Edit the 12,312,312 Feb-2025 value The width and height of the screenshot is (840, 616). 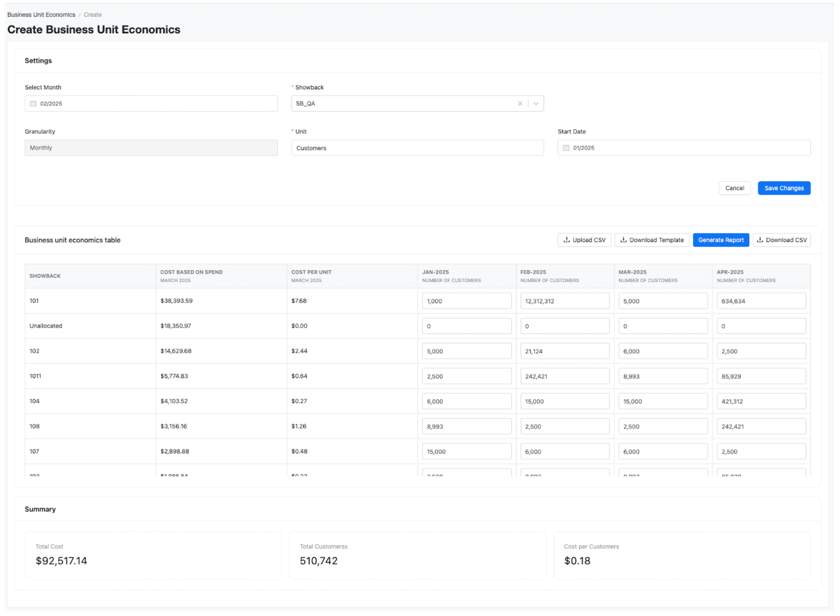(x=564, y=301)
